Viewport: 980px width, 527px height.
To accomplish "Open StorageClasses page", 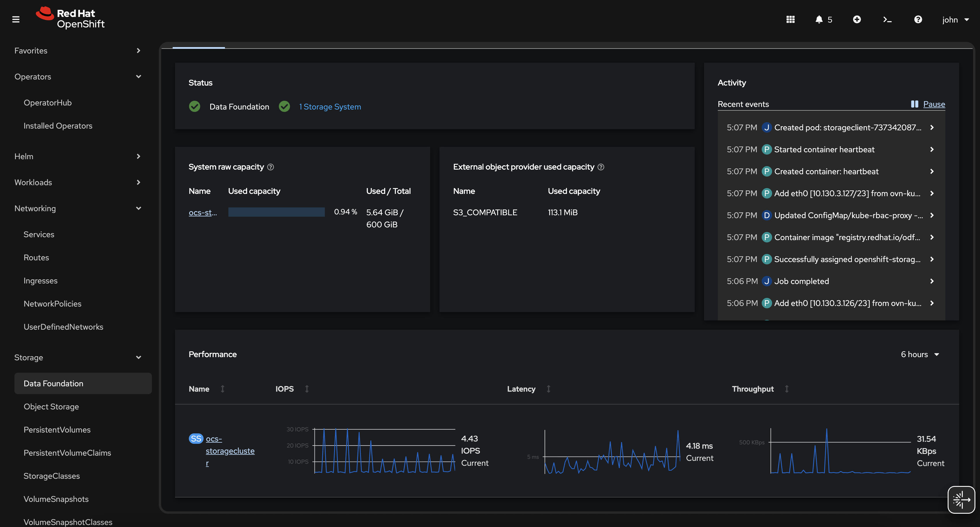I will click(52, 476).
